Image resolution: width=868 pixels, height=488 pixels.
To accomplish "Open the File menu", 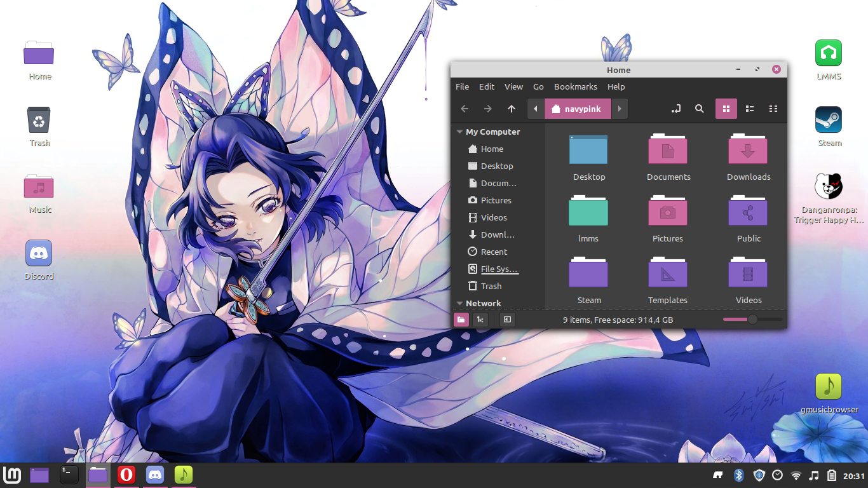I will tap(463, 86).
